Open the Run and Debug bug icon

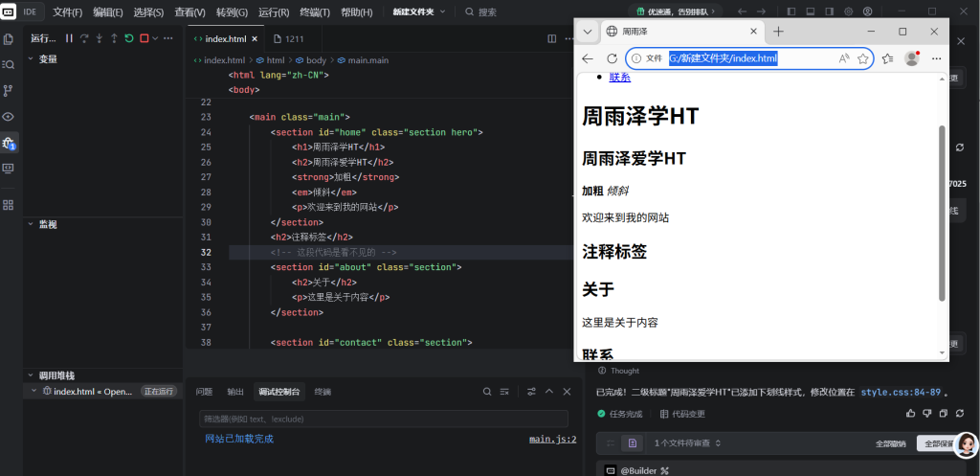pyautogui.click(x=8, y=143)
